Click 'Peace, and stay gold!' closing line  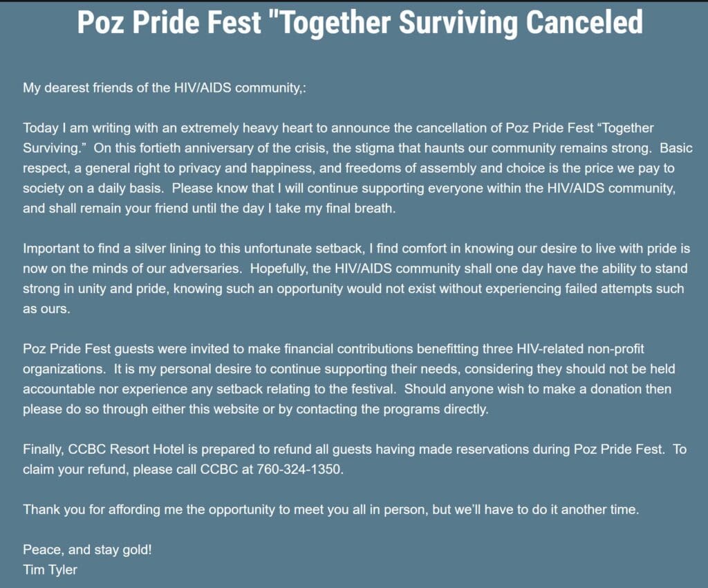click(x=87, y=549)
